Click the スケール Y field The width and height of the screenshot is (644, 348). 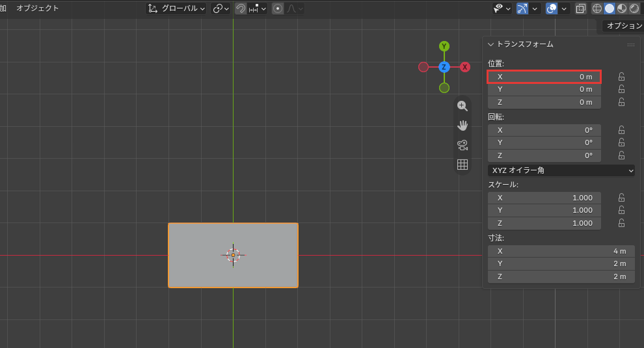tap(544, 210)
